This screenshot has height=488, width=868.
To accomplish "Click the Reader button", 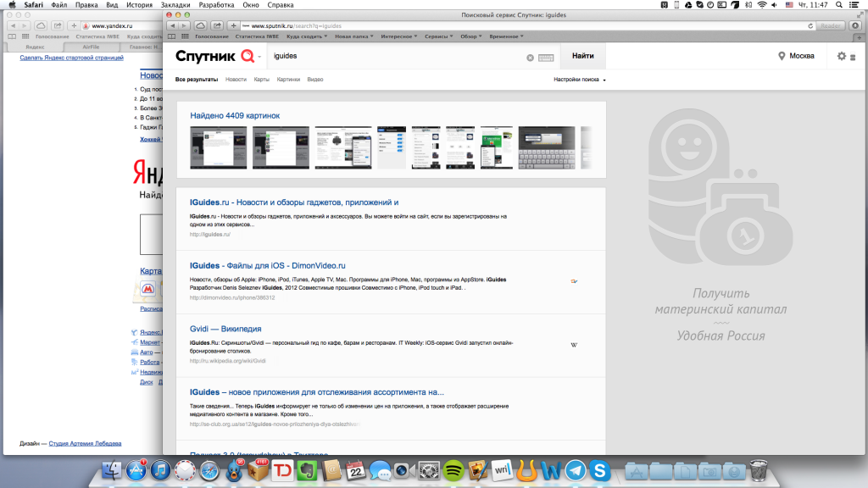I will click(830, 26).
